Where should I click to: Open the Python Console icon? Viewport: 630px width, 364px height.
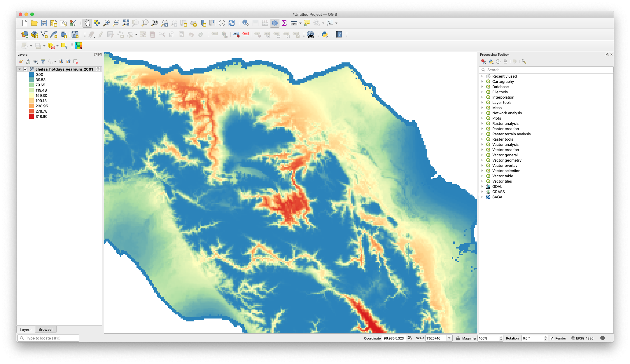[x=325, y=34]
